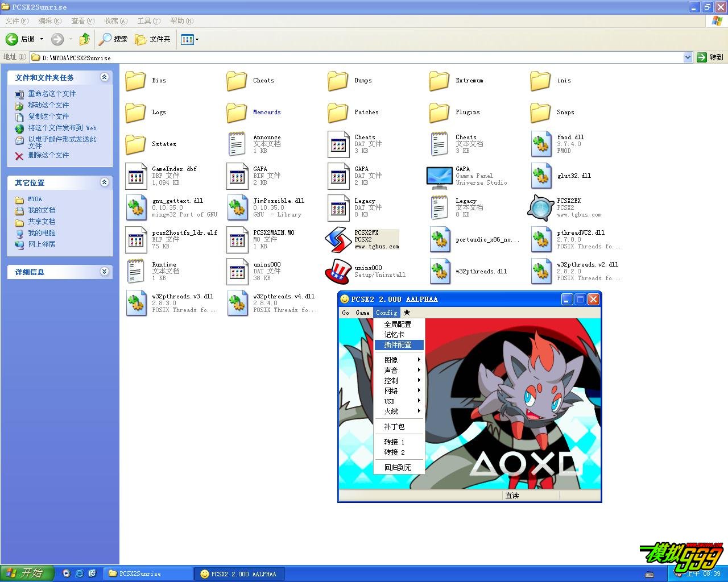The image size is (728, 582).
Task: Expand the 网络 submenu in Config
Action: [399, 390]
